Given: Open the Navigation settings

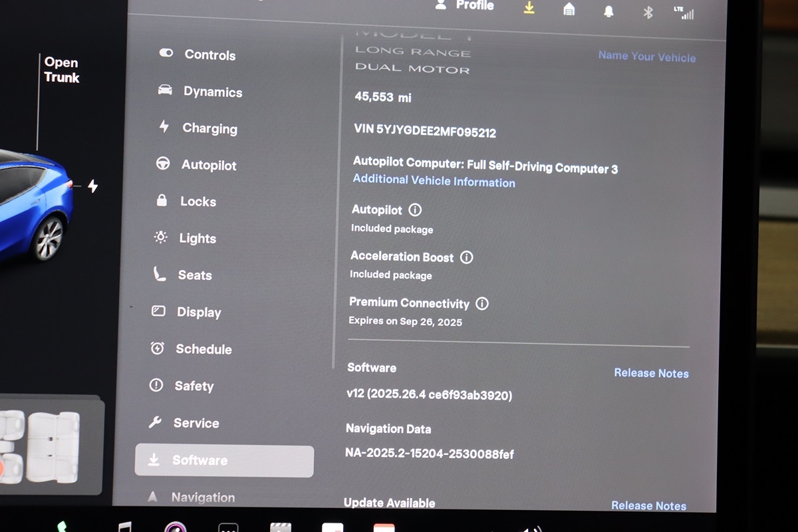Looking at the screenshot, I should pyautogui.click(x=191, y=497).
